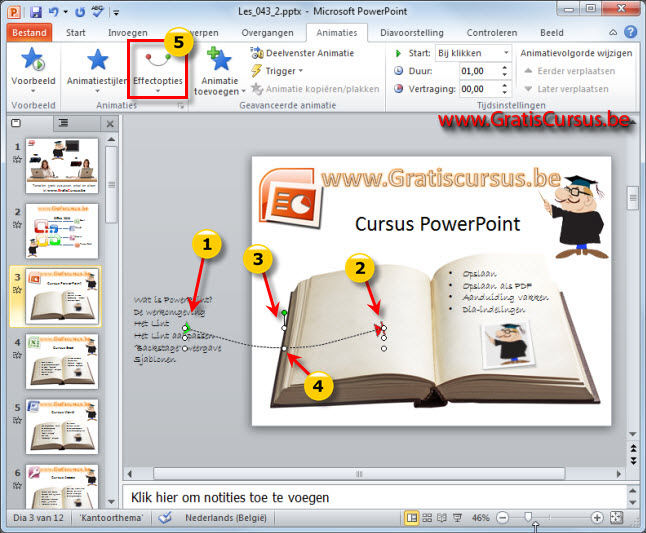Open the Bestand file tab
Viewport: 646px width, 533px height.
(x=29, y=33)
